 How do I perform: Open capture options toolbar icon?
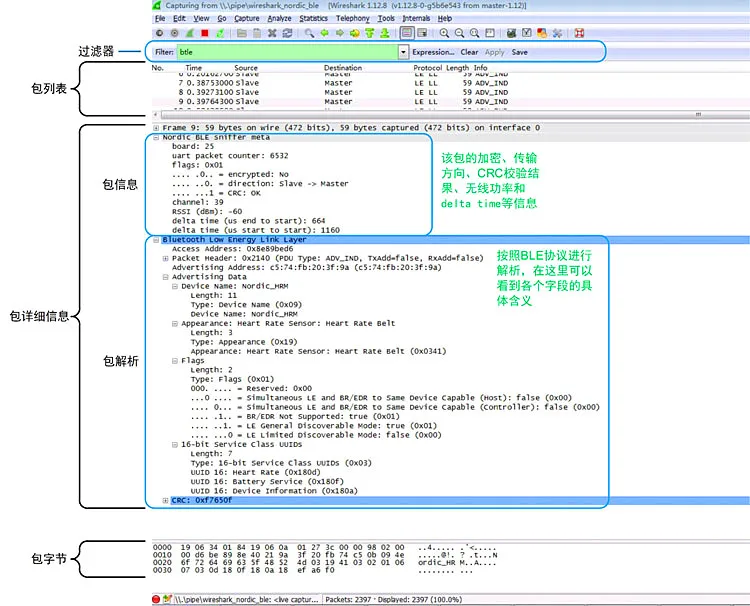[x=175, y=33]
